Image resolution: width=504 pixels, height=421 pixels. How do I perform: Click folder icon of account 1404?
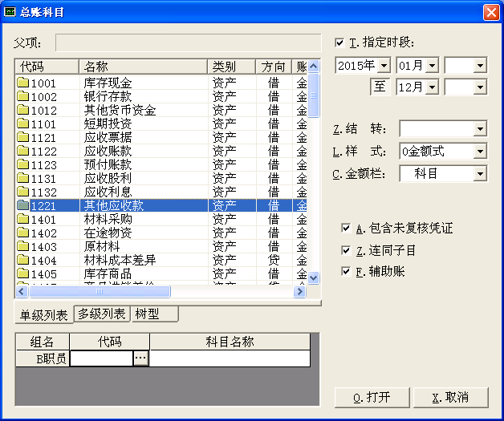pyautogui.click(x=22, y=260)
